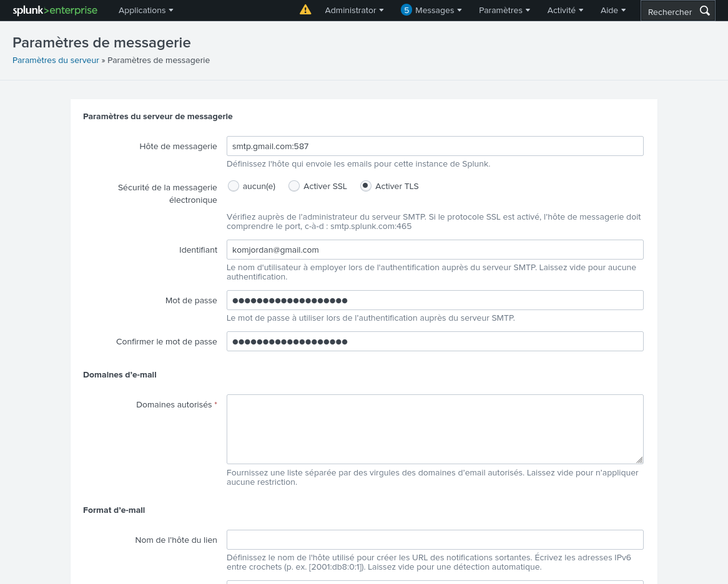
Task: Expand the Paramètres menu
Action: pos(504,10)
